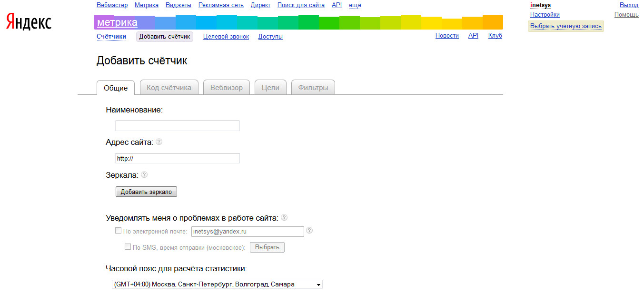Focus the Наименование input field
Screen dimensions: 644x295
(178, 126)
